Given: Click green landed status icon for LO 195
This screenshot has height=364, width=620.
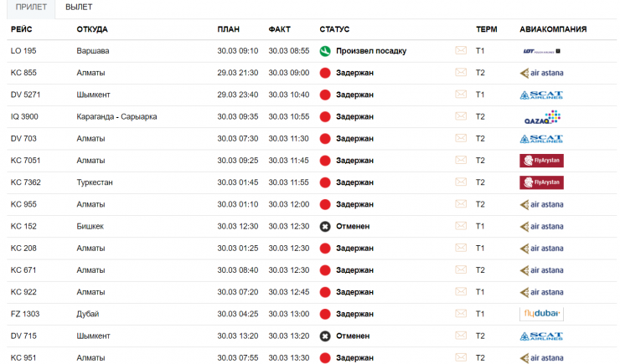Looking at the screenshot, I should [x=326, y=51].
